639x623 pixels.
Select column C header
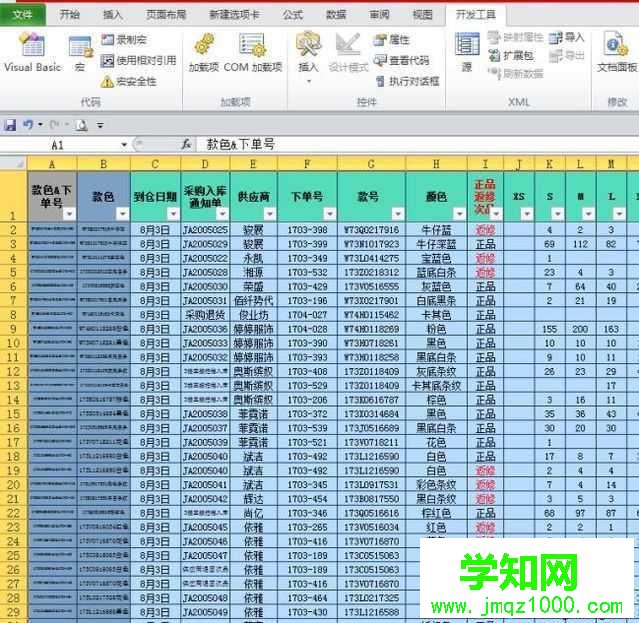coord(155,164)
